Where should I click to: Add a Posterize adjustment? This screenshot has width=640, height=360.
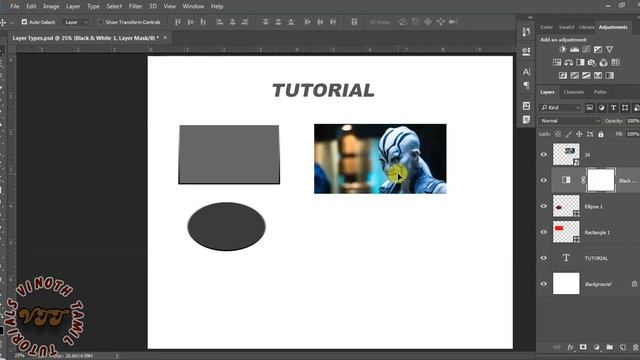[x=574, y=76]
